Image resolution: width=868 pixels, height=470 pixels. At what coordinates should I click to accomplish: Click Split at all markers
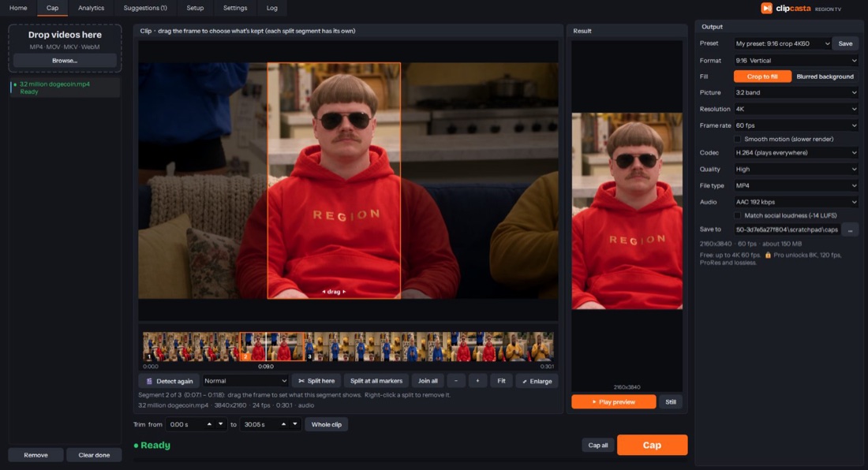[x=376, y=381]
